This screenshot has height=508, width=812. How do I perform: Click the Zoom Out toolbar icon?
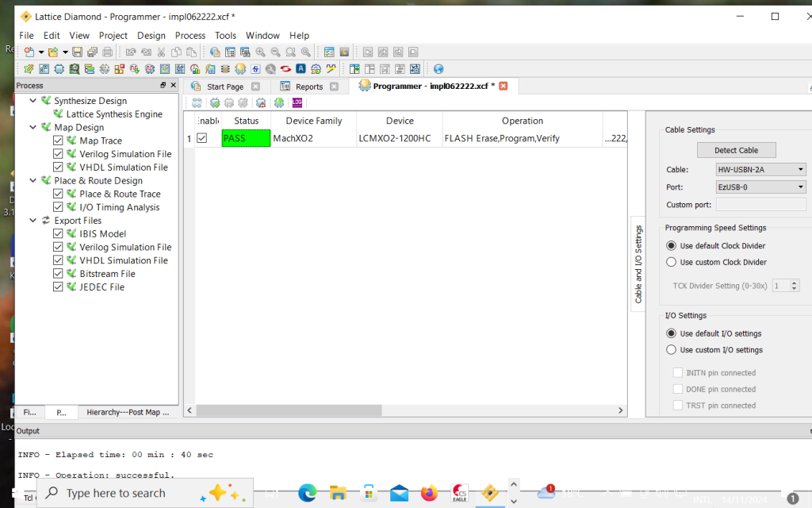point(275,52)
